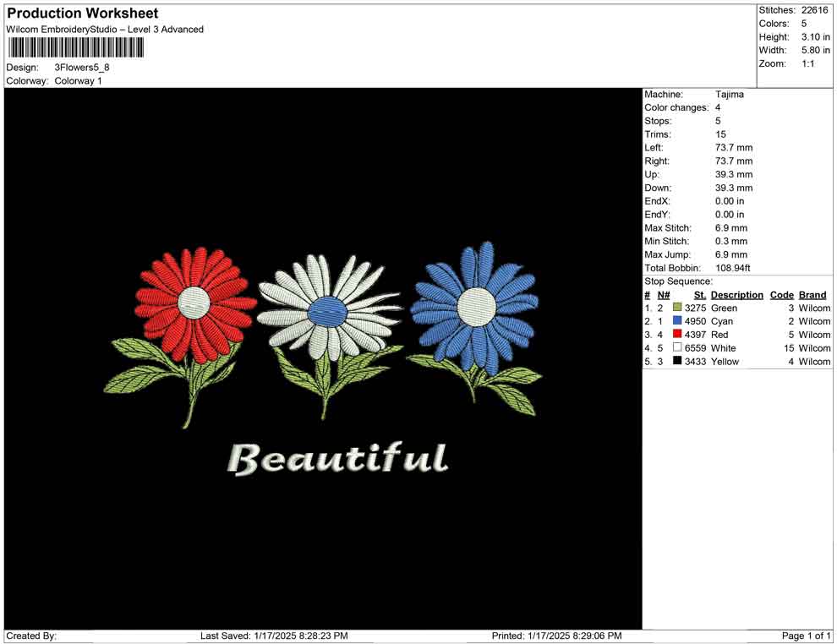Click the N# column header
837x644 pixels.
coord(664,295)
